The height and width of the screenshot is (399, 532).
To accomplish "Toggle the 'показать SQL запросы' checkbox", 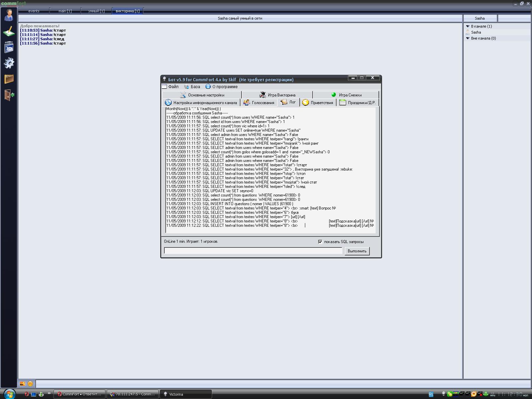I will [x=320, y=242].
